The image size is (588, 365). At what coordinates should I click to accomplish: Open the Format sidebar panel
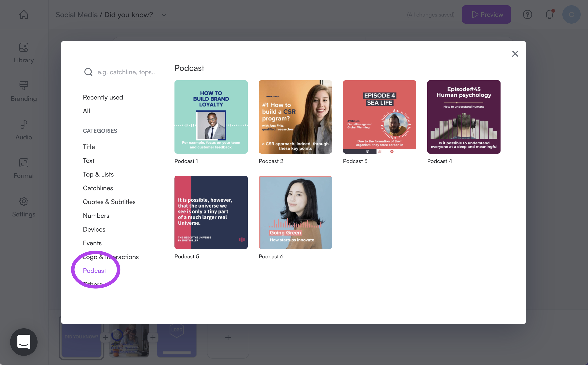pyautogui.click(x=24, y=169)
